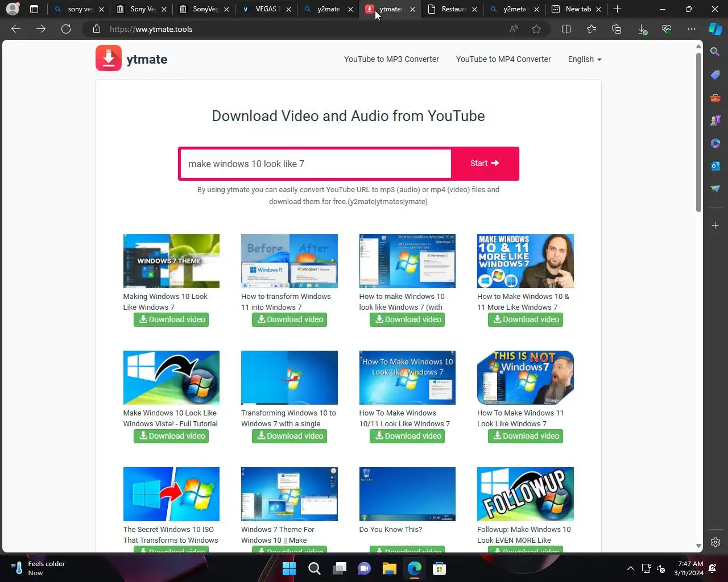Screen dimensions: 728x582
Task: Open the browser profile avatar
Action: click(x=13, y=9)
